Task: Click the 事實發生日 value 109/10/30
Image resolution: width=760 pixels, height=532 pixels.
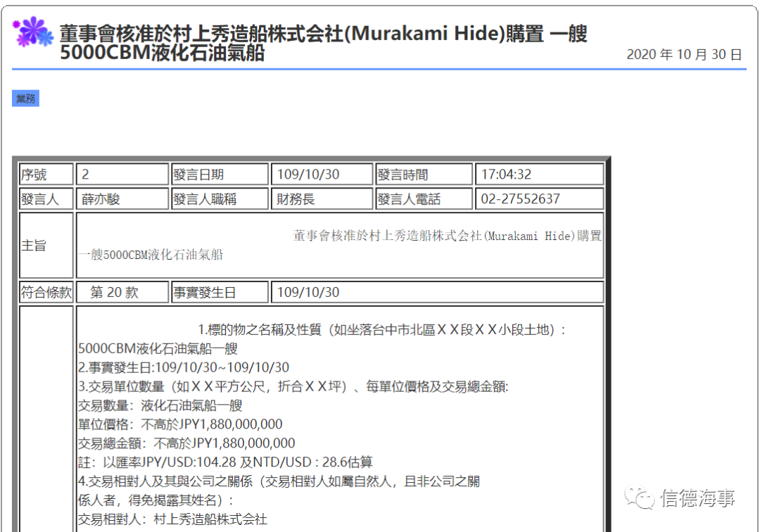Action: point(437,292)
